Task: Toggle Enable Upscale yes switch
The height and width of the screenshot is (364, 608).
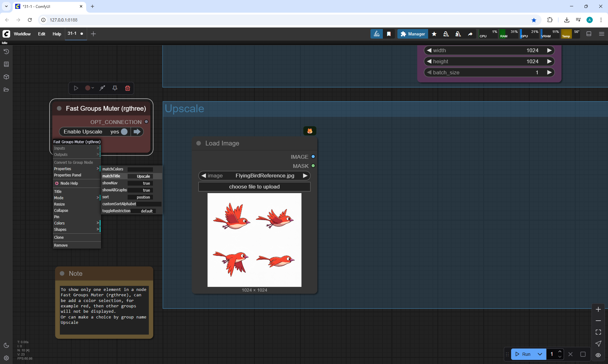Action: [124, 132]
